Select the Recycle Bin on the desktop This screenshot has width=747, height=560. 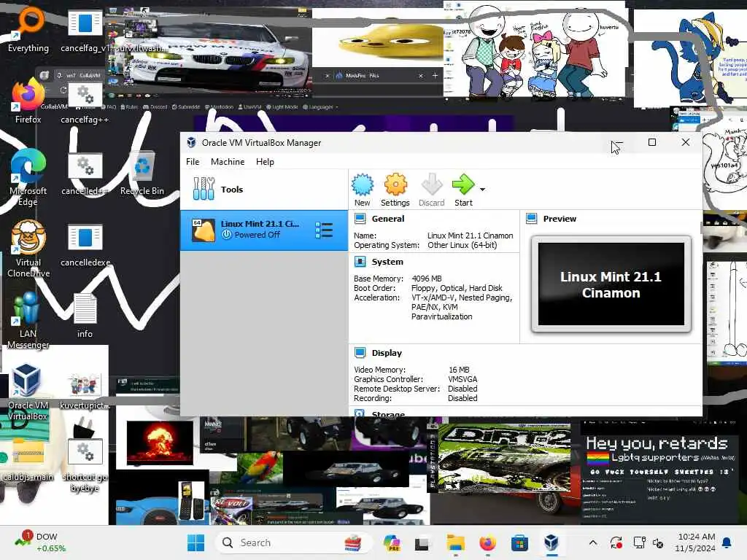142,174
